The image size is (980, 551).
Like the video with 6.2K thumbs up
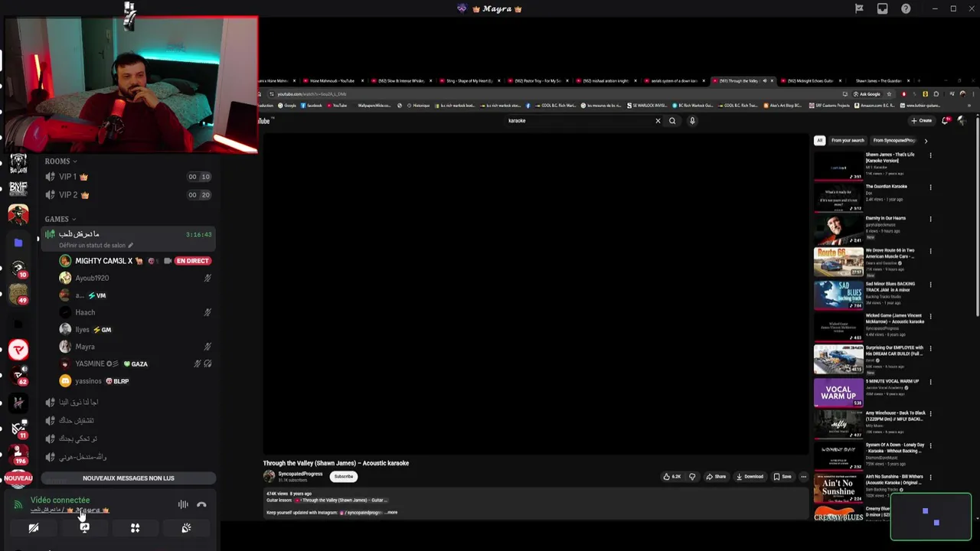click(x=672, y=477)
